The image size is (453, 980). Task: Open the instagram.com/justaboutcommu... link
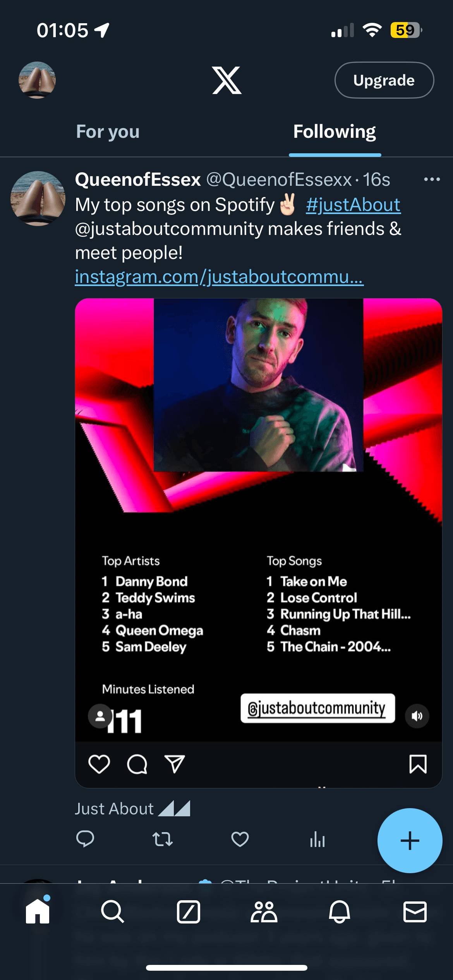click(219, 277)
